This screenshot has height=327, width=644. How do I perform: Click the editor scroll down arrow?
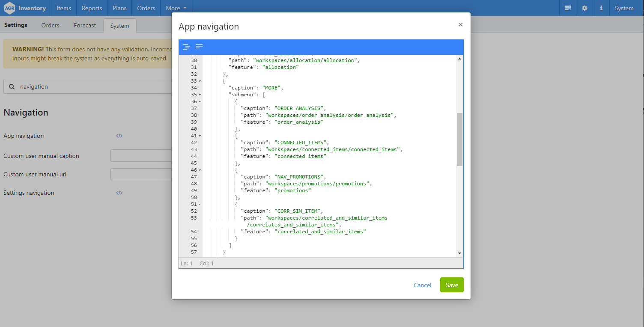(460, 253)
